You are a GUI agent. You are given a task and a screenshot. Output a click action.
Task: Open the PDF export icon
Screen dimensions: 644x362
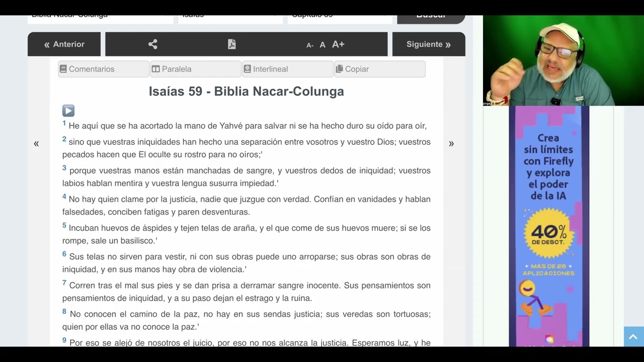[x=232, y=44]
